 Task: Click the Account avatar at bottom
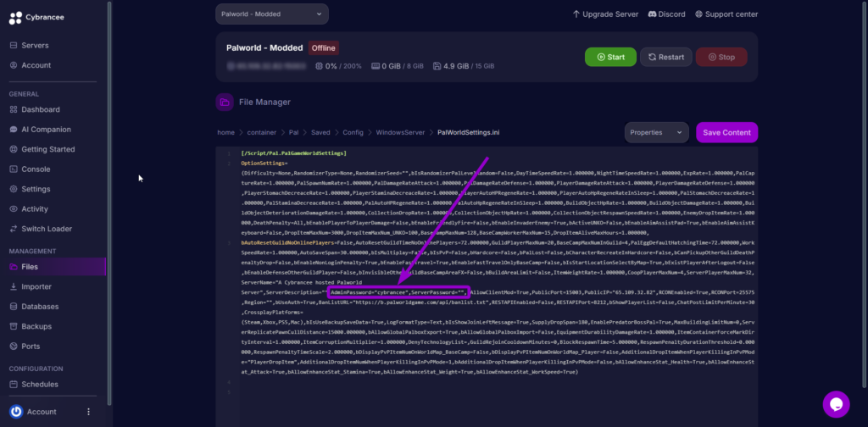tap(15, 412)
